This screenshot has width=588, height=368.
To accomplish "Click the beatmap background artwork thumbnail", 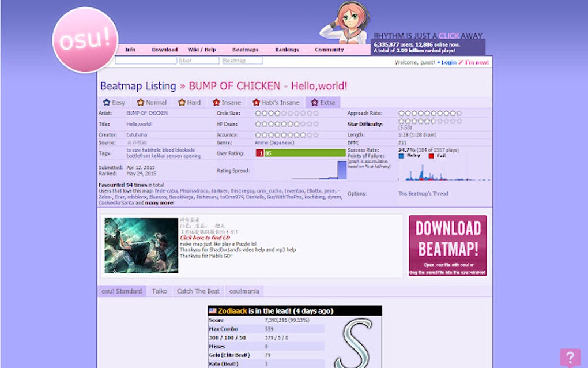I will 141,245.
